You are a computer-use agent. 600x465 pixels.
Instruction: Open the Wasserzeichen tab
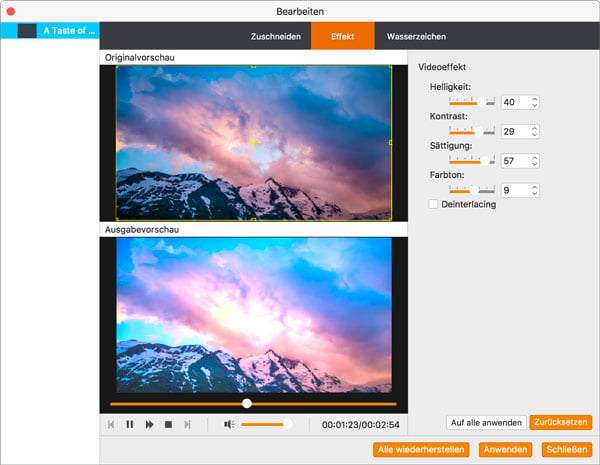tap(416, 36)
